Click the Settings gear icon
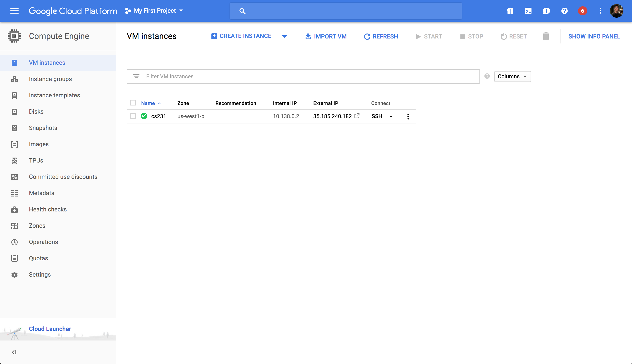 point(14,275)
